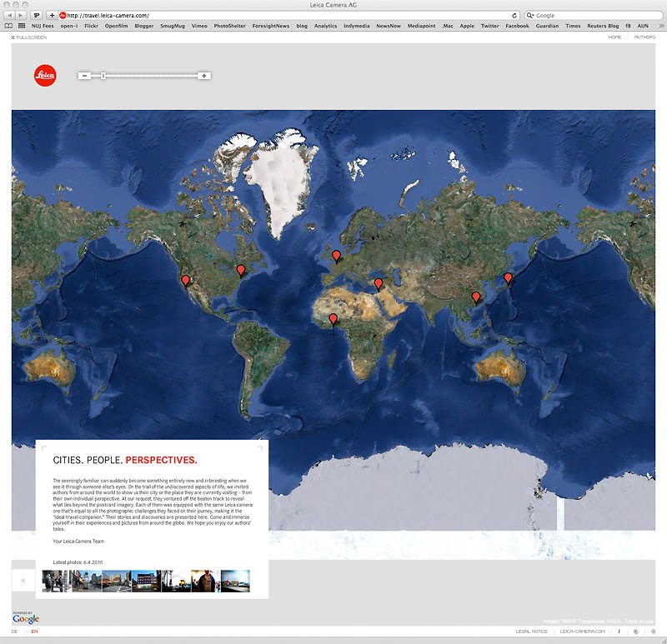Screen dimensions: 667x644
Task: Zoom out with the minus button
Action: pyautogui.click(x=84, y=76)
